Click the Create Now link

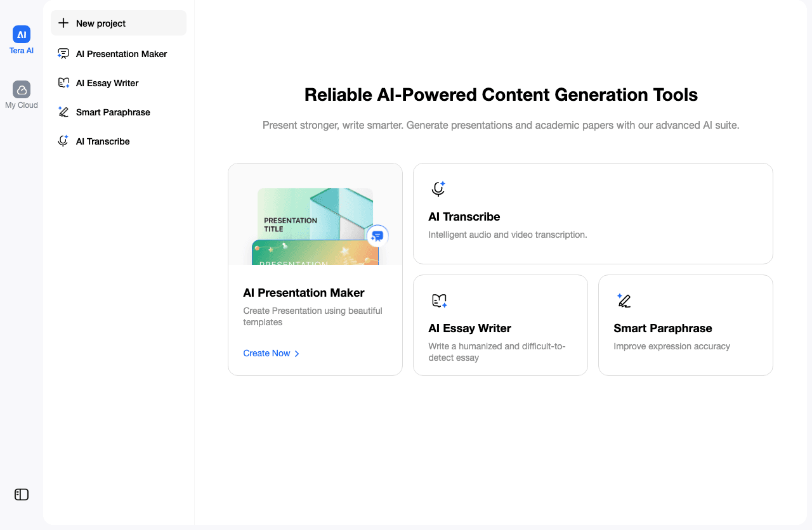point(266,353)
